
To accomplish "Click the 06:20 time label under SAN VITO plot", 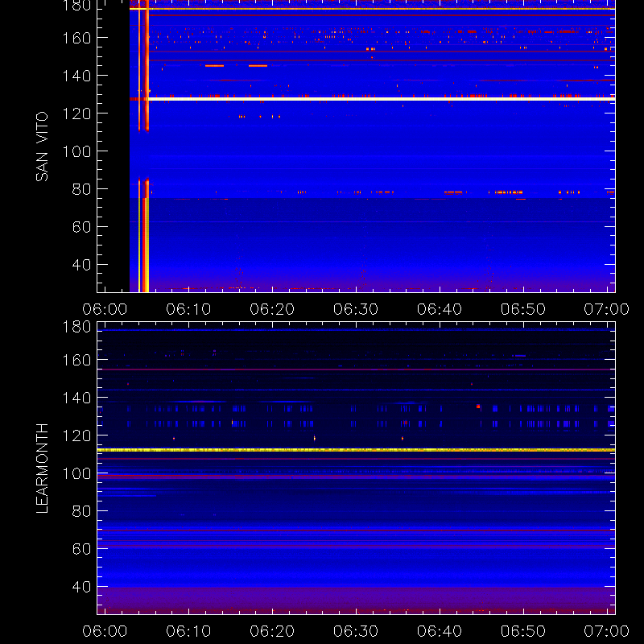I will pyautogui.click(x=272, y=309).
